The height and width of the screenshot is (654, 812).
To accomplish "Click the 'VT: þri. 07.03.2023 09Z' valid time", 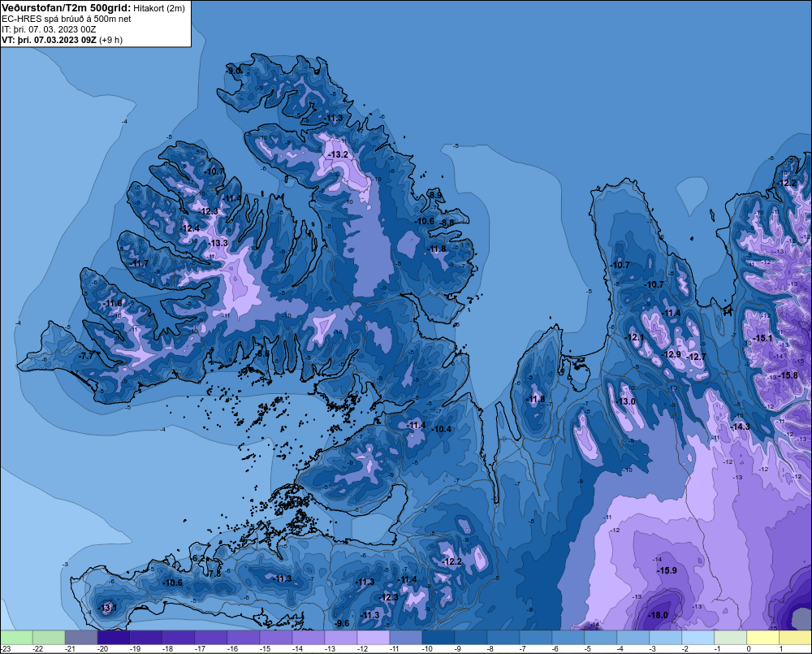I will pos(49,40).
